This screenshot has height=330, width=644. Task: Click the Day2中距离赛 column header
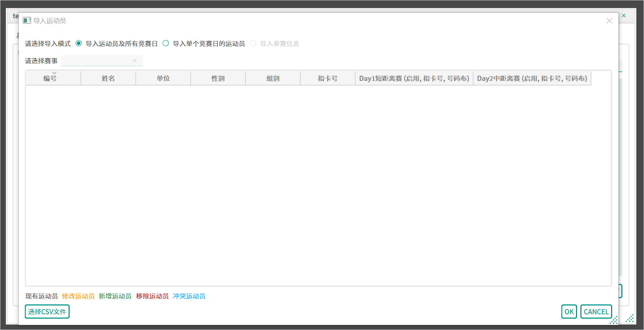pyautogui.click(x=532, y=79)
